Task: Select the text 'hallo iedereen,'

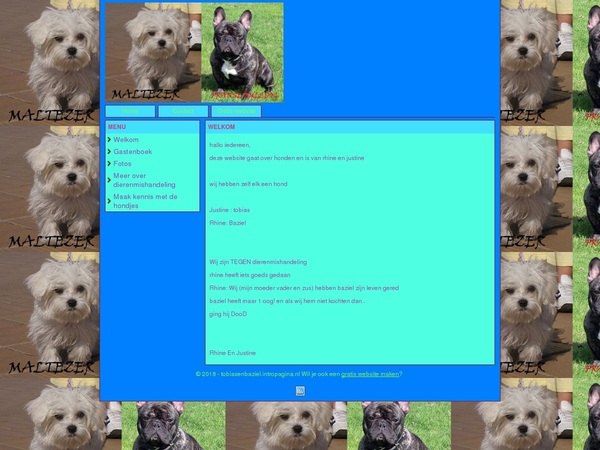Action: click(230, 145)
